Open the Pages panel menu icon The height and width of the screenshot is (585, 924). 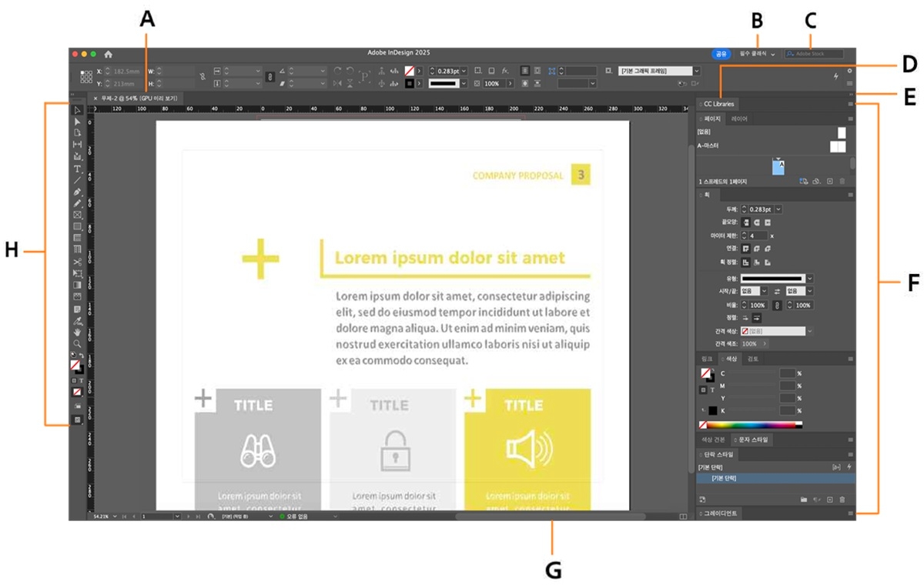(850, 118)
